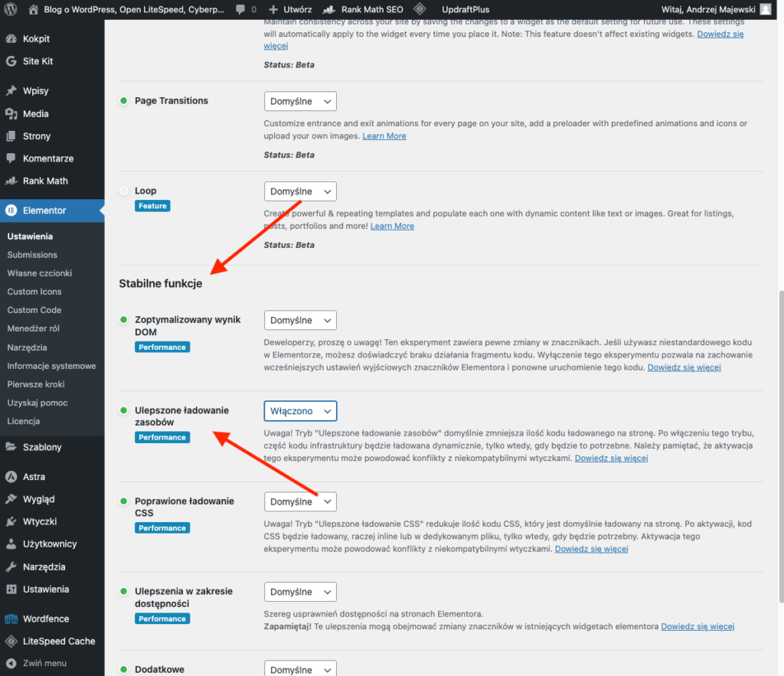
Task: Click the Elementor logo icon in sidebar
Action: (11, 211)
